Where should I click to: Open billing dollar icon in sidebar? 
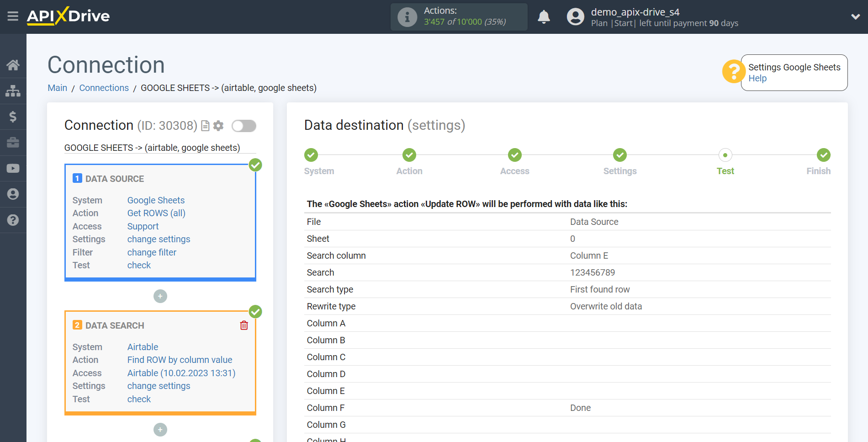pos(13,117)
